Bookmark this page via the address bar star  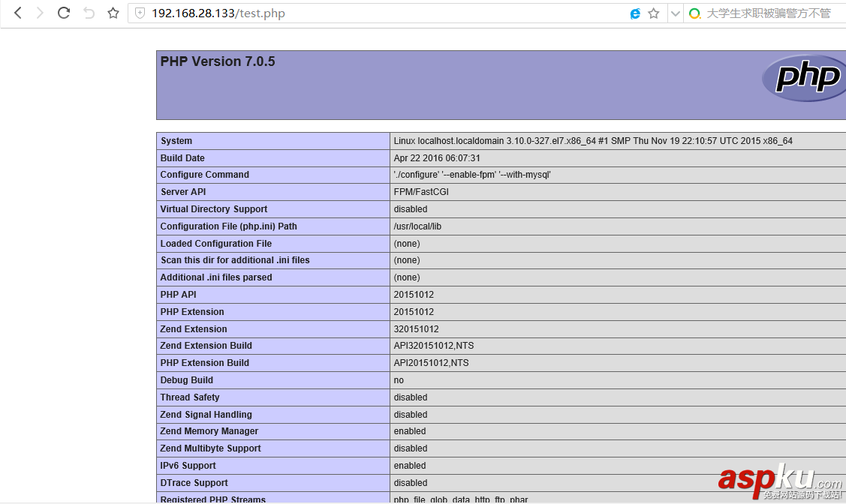[653, 13]
